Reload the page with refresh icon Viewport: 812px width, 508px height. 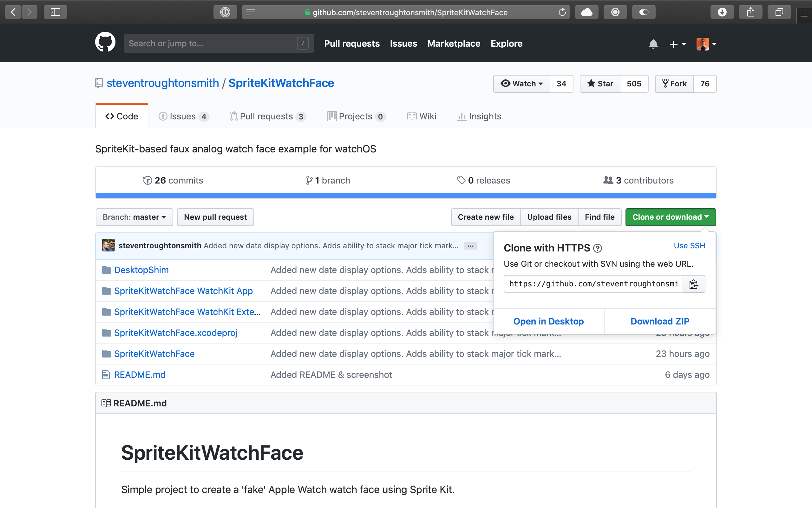562,12
